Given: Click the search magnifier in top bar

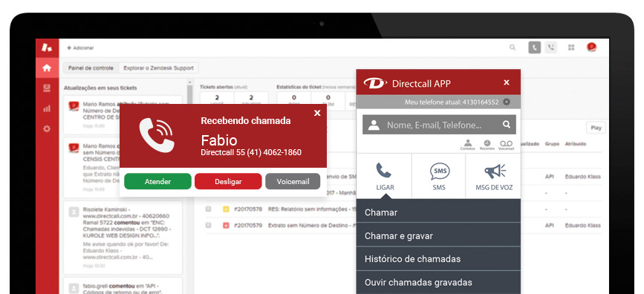Looking at the screenshot, I should point(513,48).
